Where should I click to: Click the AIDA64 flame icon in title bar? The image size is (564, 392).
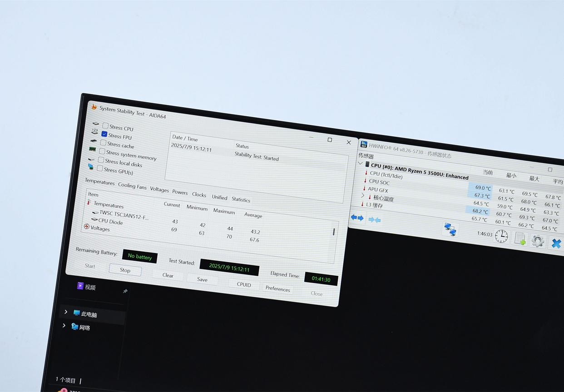[94, 107]
